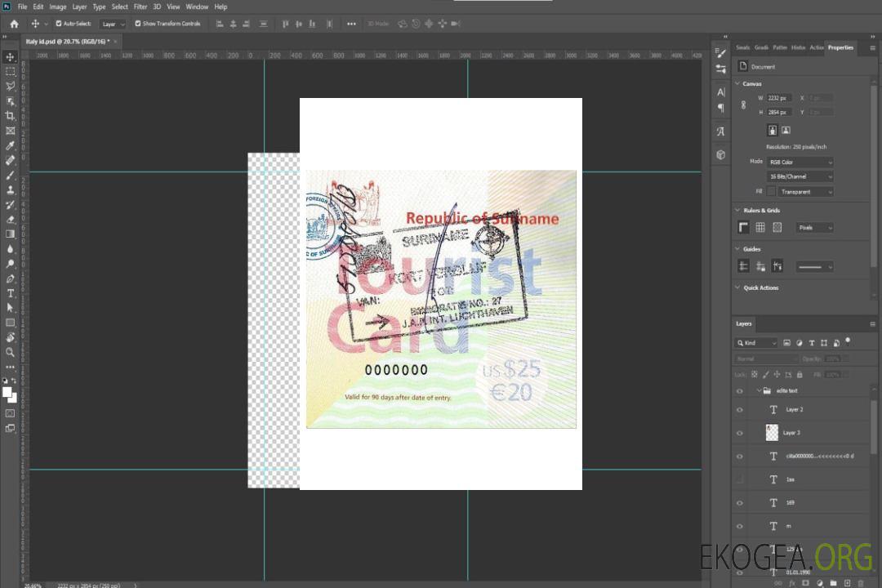Select the Eyedropper tool

pos(10,145)
